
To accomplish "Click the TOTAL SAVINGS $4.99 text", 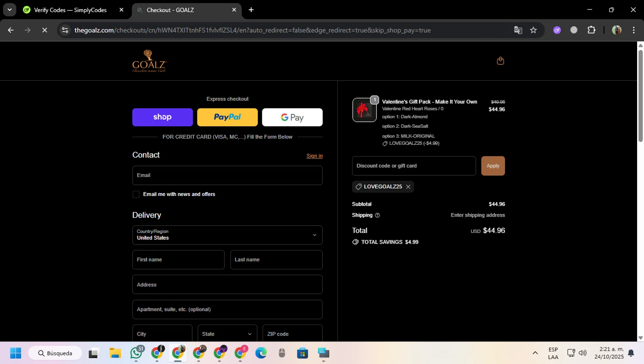I will click(x=389, y=242).
